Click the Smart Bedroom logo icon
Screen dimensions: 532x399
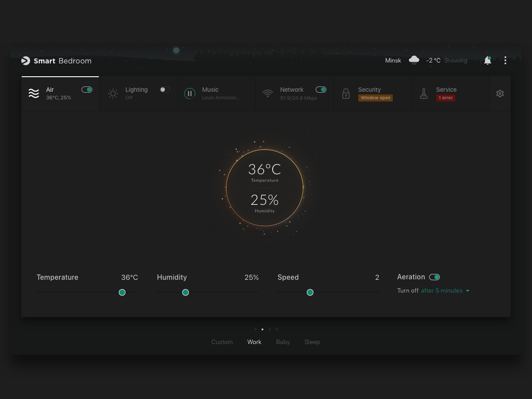point(26,61)
